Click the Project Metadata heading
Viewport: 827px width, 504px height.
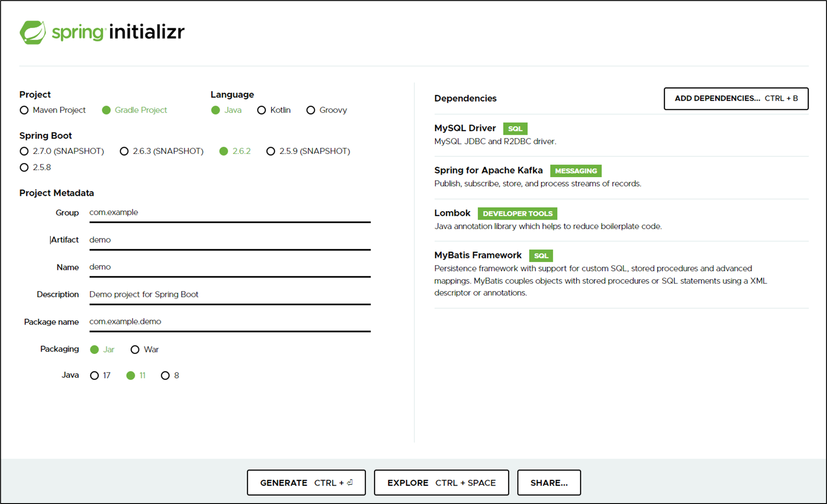point(57,193)
